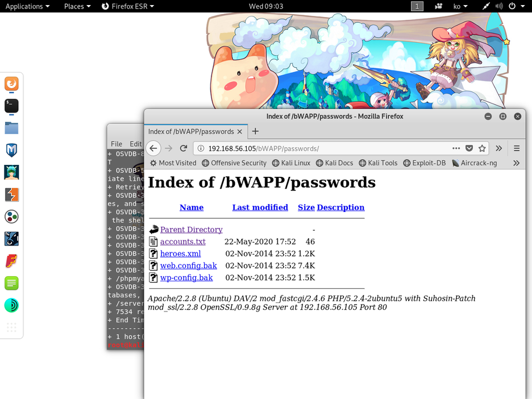Viewport: 532px width, 399px height.
Task: Select the Index of /bWAPP/passwords tab
Action: click(196, 132)
